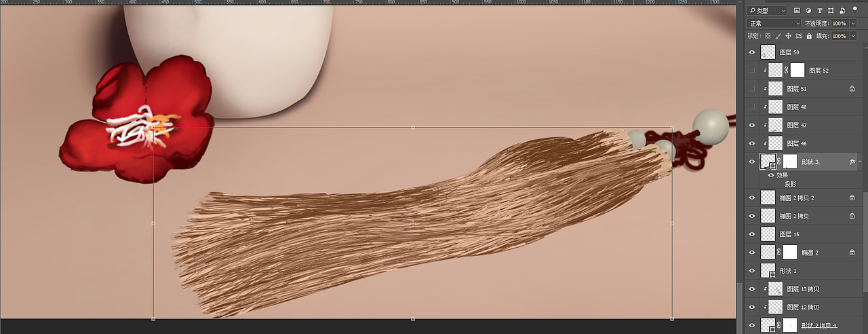
Task: Show hidden layer 图层 51
Action: click(751, 89)
